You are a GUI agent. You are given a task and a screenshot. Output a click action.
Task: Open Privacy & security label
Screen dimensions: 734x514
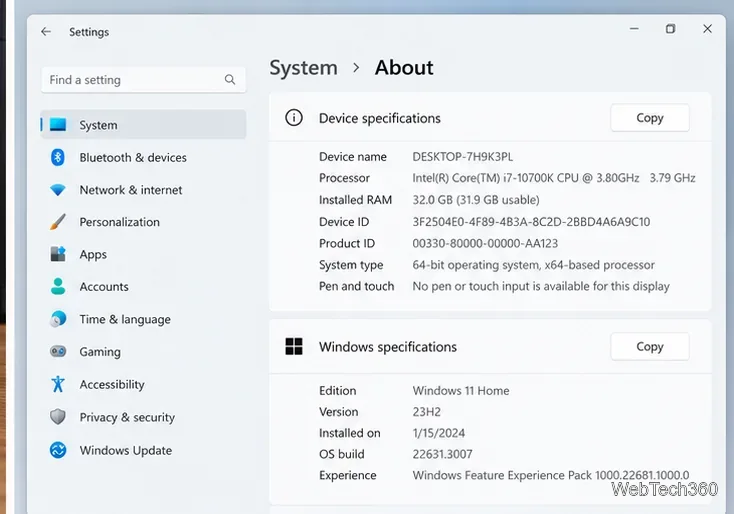(127, 417)
